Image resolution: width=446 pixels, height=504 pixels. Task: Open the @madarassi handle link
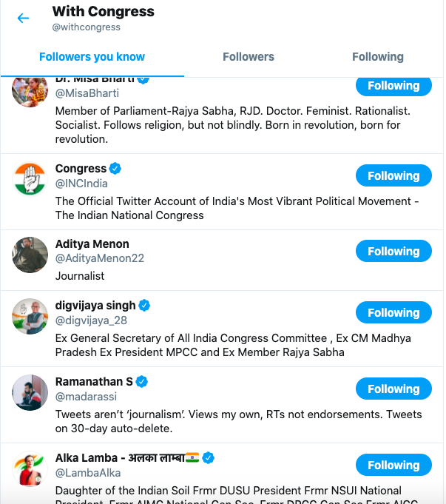86,397
